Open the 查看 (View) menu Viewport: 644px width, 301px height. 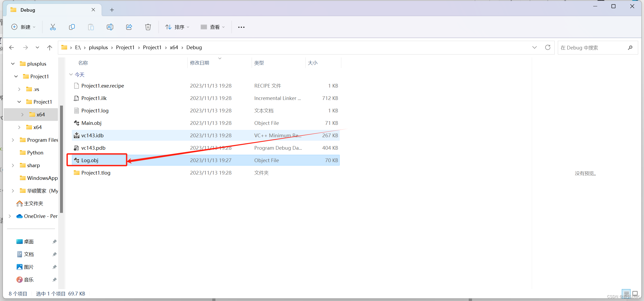[x=213, y=27]
